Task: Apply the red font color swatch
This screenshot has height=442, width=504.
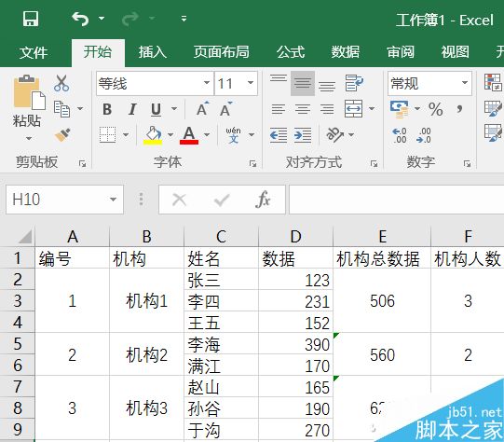Action: [x=189, y=135]
